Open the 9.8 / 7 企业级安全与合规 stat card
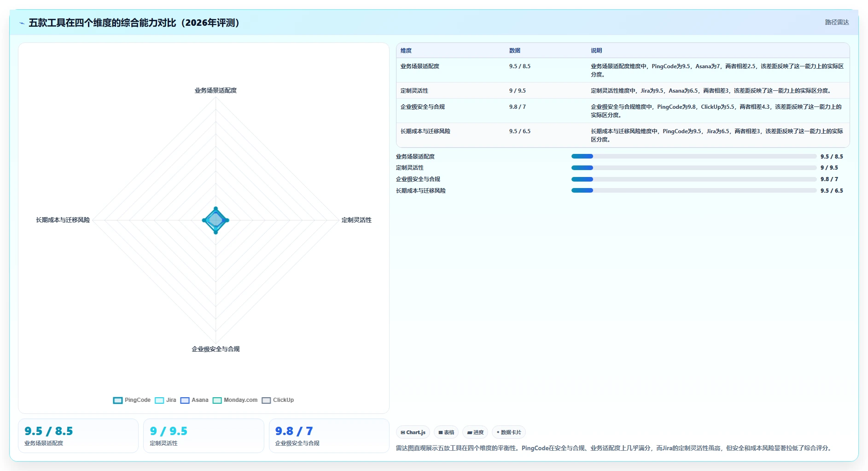The height and width of the screenshot is (471, 868). tap(329, 436)
